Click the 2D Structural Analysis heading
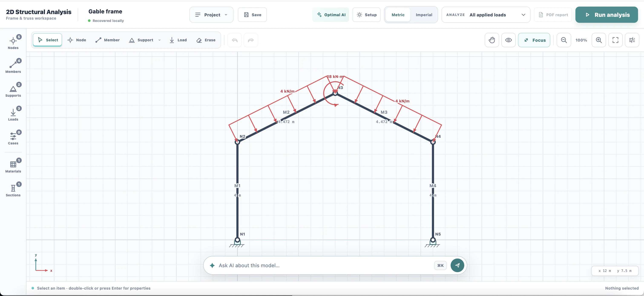 (x=39, y=12)
